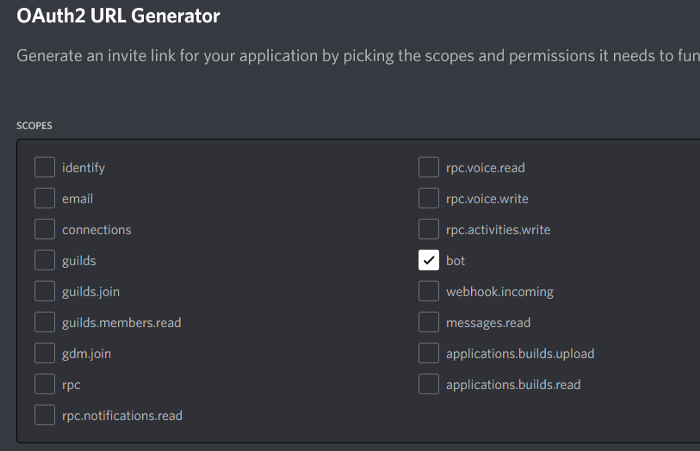Check the rpc.voice.write scope box
Viewport: 700px width, 451px height.
429,199
